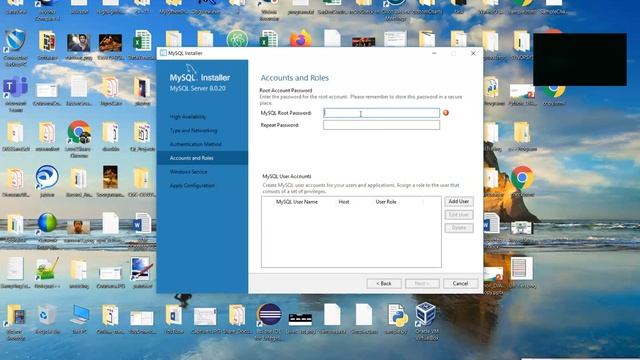Image resolution: width=640 pixels, height=360 pixels.
Task: Select Excel file beside dark image thumbnail
Action: pyautogui.click(x=142, y=41)
